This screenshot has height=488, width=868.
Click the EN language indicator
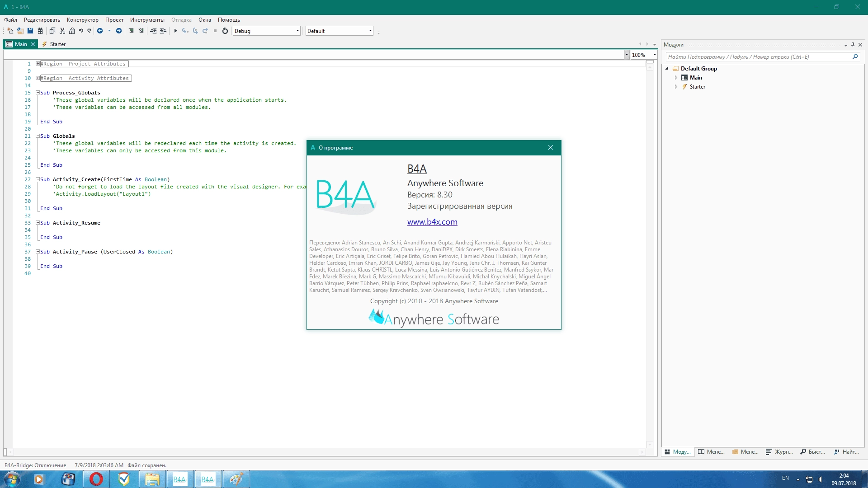[x=785, y=478]
